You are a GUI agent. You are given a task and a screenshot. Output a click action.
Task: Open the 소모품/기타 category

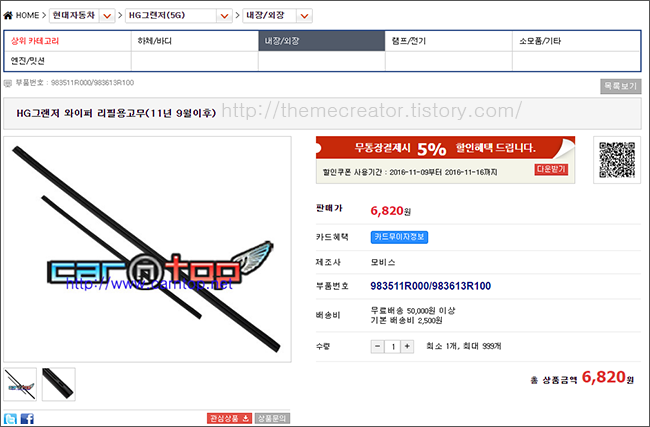tap(576, 41)
